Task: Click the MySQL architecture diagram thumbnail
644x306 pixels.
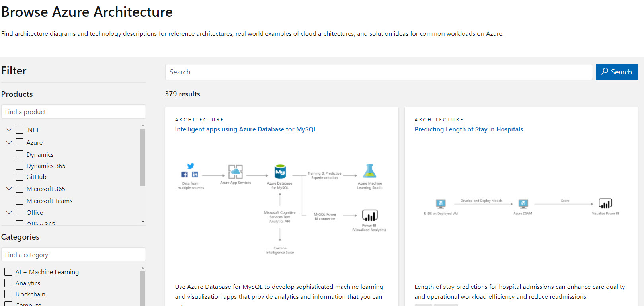Action: tap(281, 209)
